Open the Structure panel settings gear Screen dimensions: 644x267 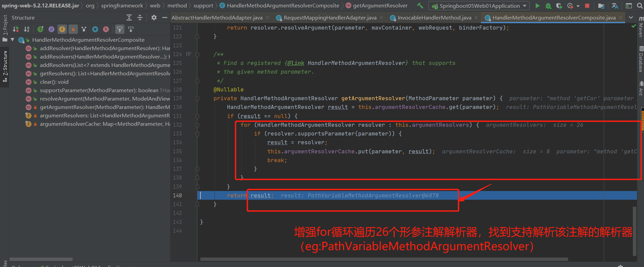(154, 17)
